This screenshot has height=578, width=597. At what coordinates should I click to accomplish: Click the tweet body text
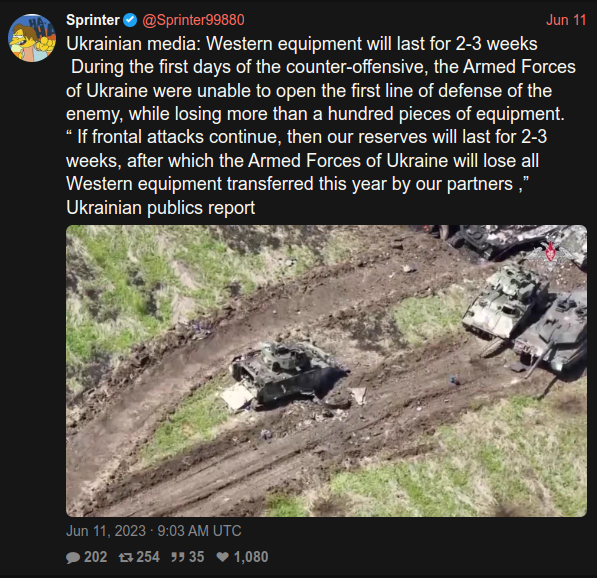tap(322, 126)
